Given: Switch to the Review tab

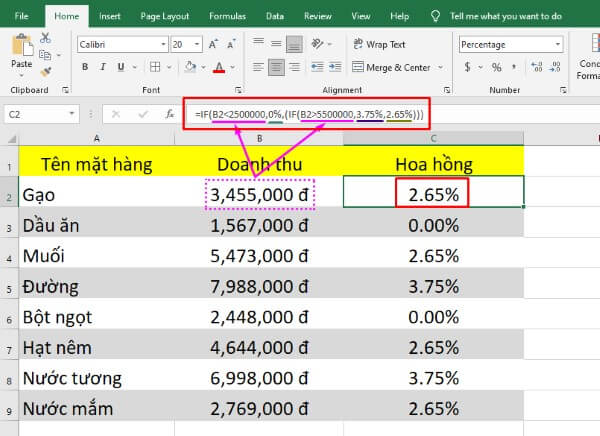Looking at the screenshot, I should point(318,16).
